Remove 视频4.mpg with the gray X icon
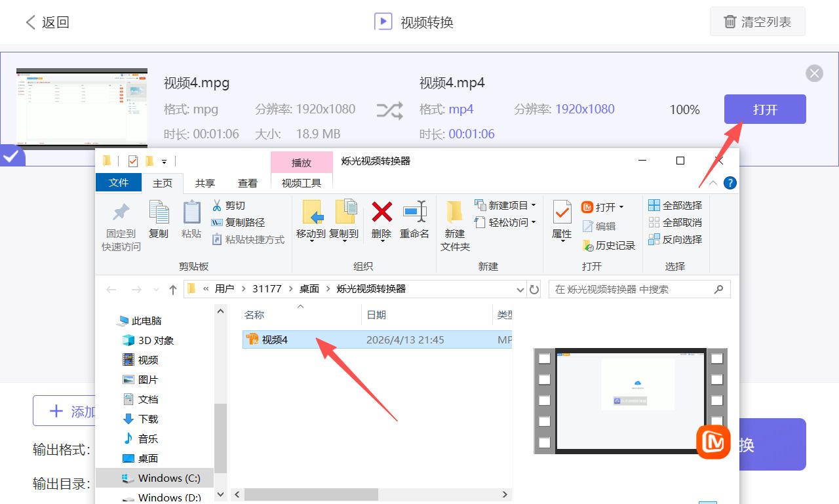 [814, 73]
